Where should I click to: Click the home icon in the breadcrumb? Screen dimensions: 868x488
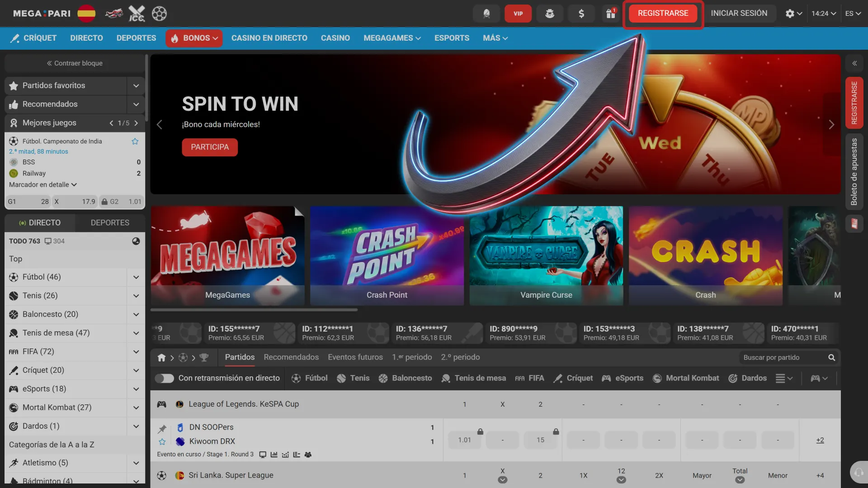(x=161, y=358)
